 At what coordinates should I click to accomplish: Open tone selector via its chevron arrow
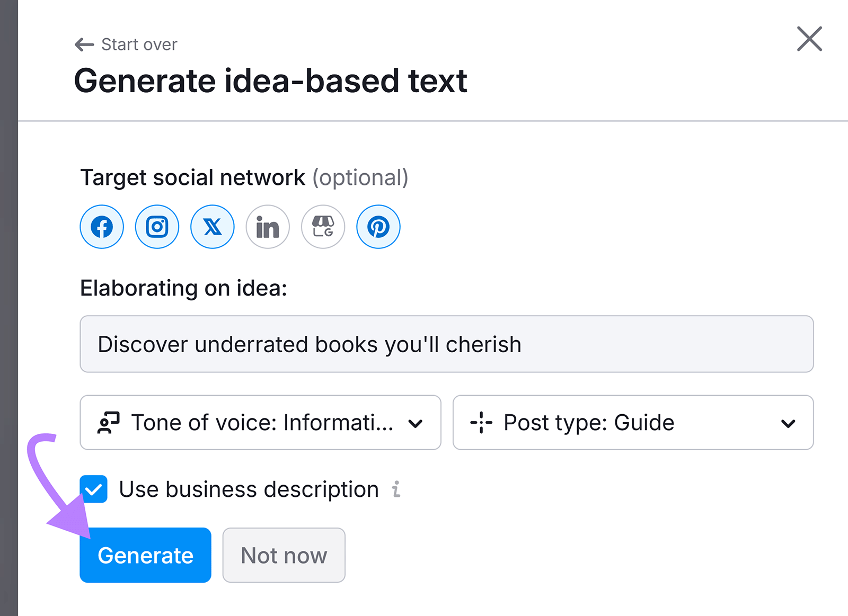click(x=416, y=423)
